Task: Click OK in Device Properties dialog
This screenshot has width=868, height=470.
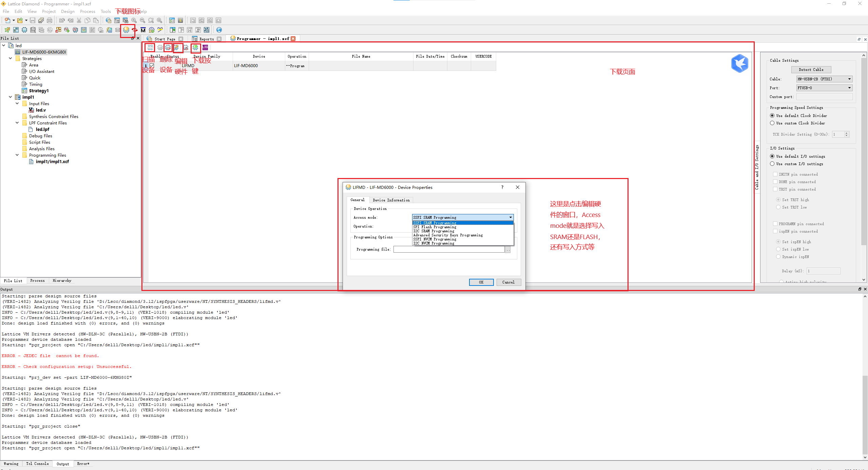Action: point(481,282)
